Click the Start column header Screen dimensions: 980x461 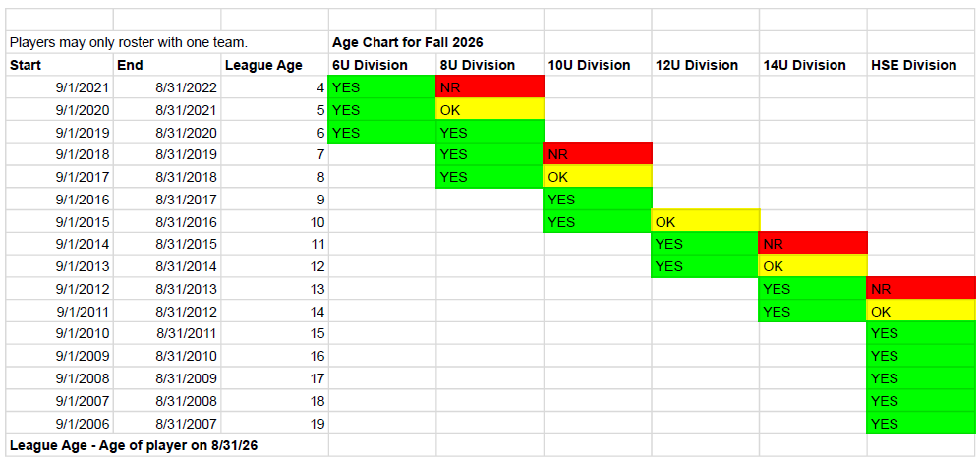(x=59, y=65)
